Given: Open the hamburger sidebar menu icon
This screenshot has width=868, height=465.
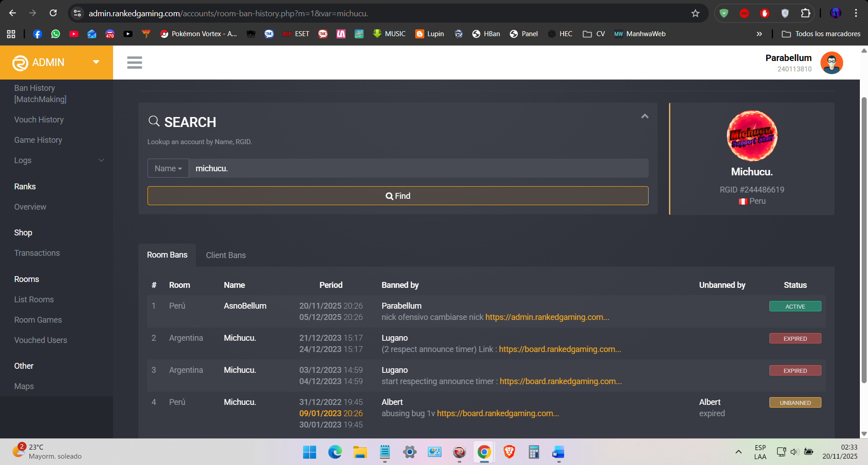Looking at the screenshot, I should pyautogui.click(x=134, y=62).
